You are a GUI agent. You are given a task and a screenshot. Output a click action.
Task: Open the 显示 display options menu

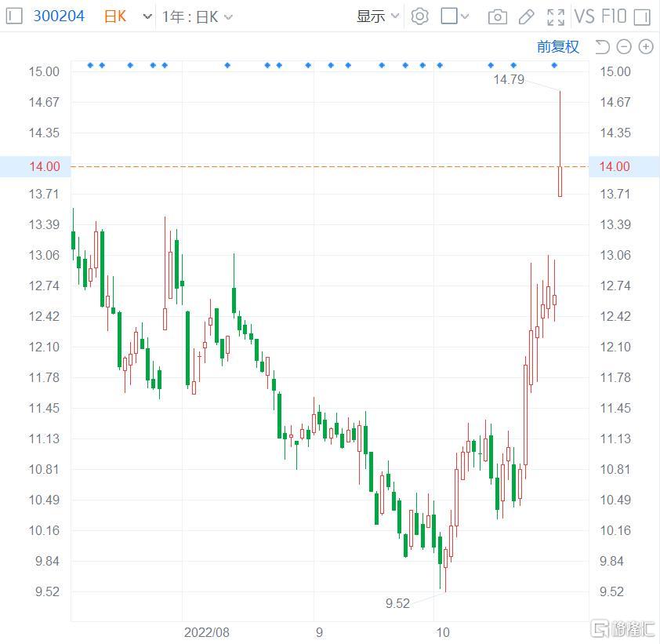[378, 16]
